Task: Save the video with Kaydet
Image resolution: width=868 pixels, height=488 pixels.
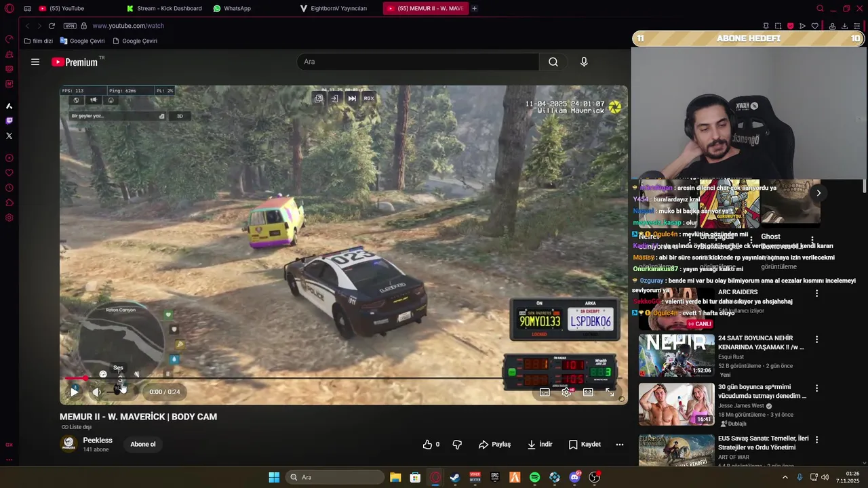Action: click(585, 445)
